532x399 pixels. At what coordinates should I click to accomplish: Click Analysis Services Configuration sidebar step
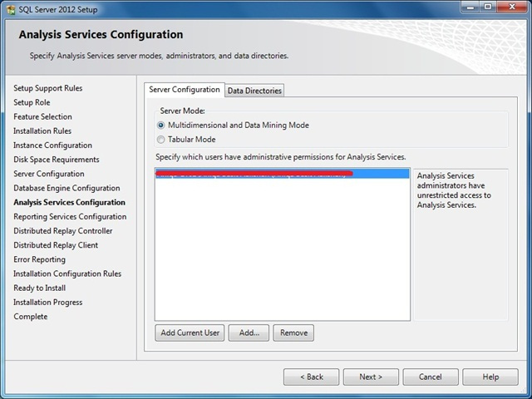point(69,202)
